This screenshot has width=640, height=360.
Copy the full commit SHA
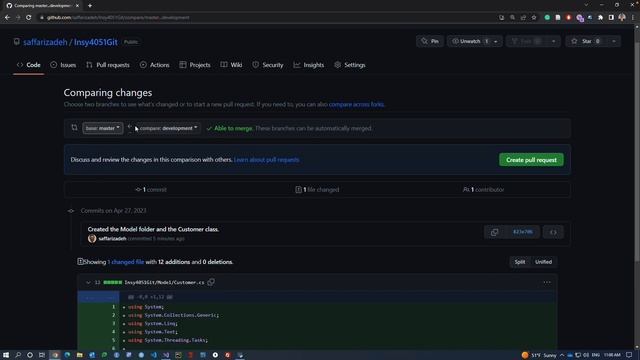tap(494, 232)
